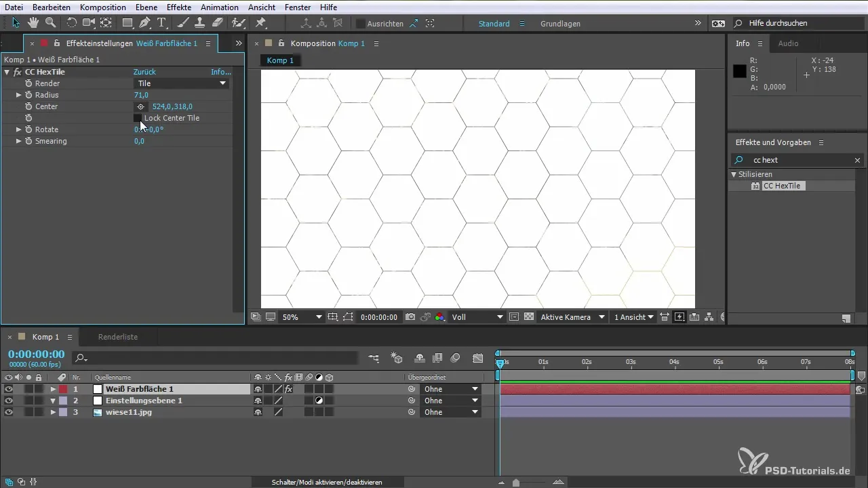The width and height of the screenshot is (868, 488).
Task: Click the Info... link for CC HexTile
Action: [221, 72]
